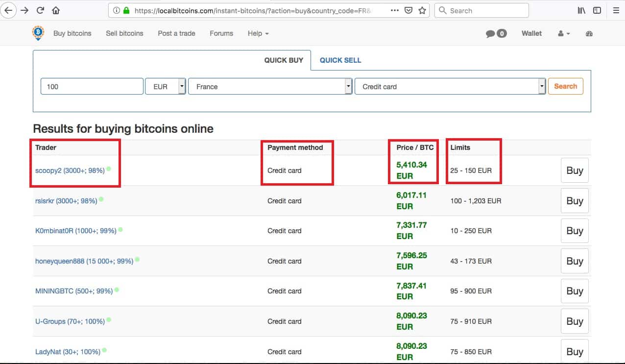
Task: Click the browser search field
Action: click(x=481, y=10)
